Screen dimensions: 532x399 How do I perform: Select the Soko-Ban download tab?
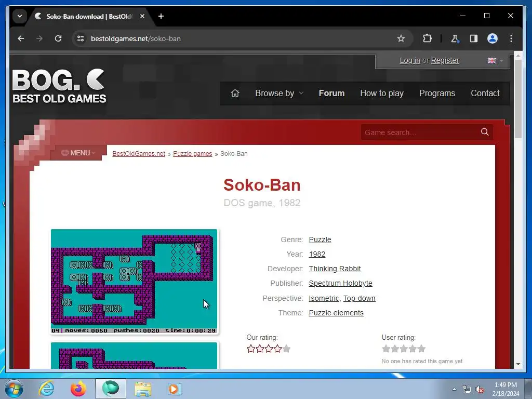tap(89, 16)
